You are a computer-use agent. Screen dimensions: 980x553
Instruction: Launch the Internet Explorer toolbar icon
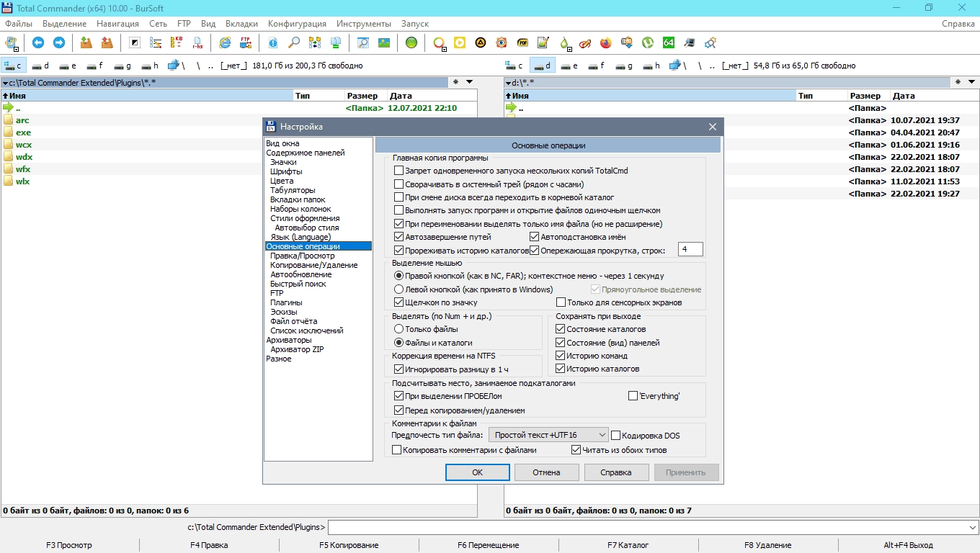coord(225,42)
